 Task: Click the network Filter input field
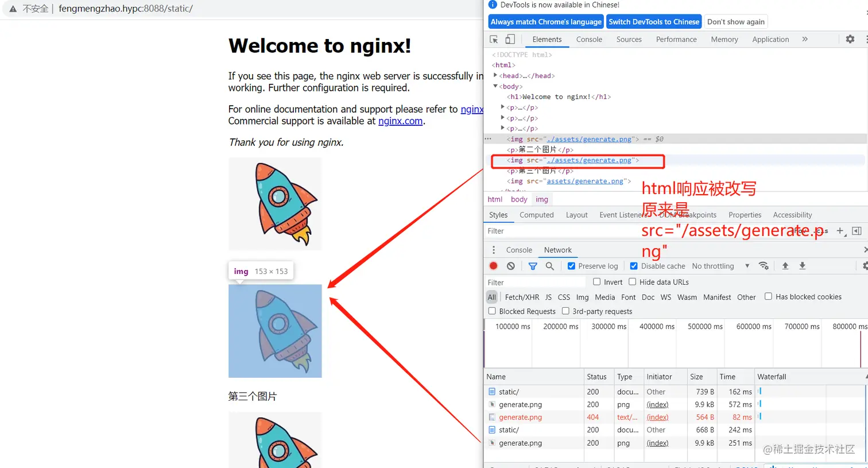coord(536,282)
